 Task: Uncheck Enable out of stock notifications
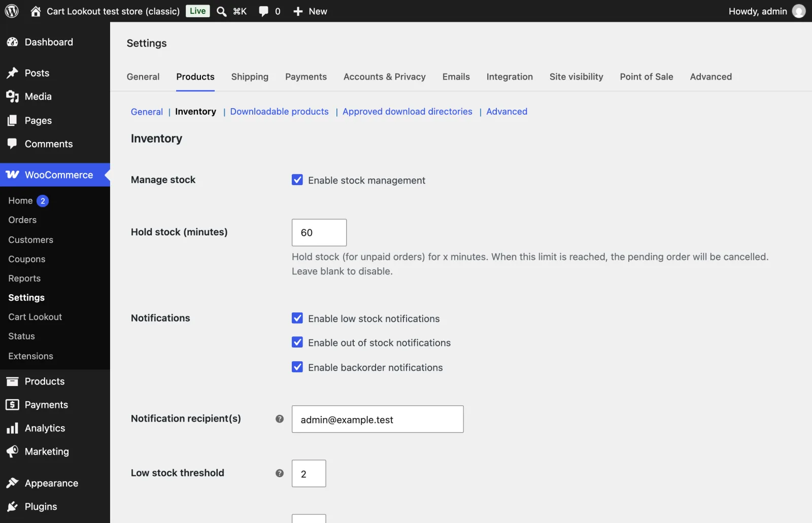pos(297,342)
